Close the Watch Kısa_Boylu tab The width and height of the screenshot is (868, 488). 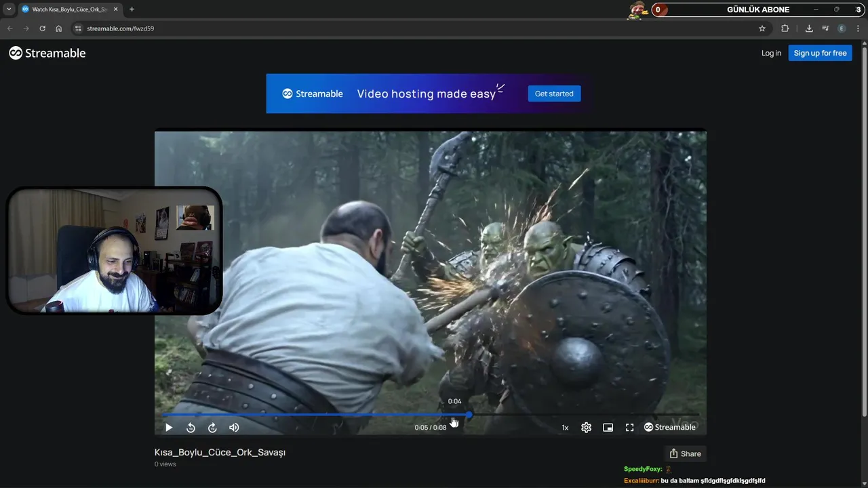[115, 9]
